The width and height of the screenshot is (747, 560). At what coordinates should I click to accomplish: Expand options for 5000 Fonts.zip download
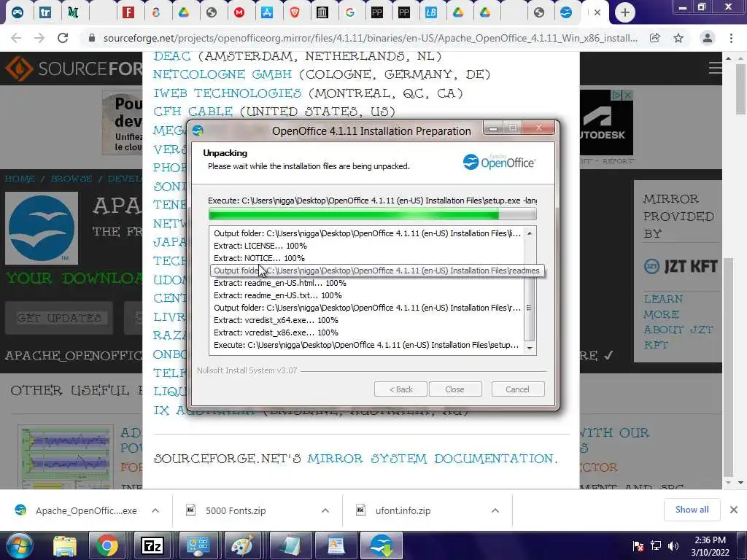325,510
